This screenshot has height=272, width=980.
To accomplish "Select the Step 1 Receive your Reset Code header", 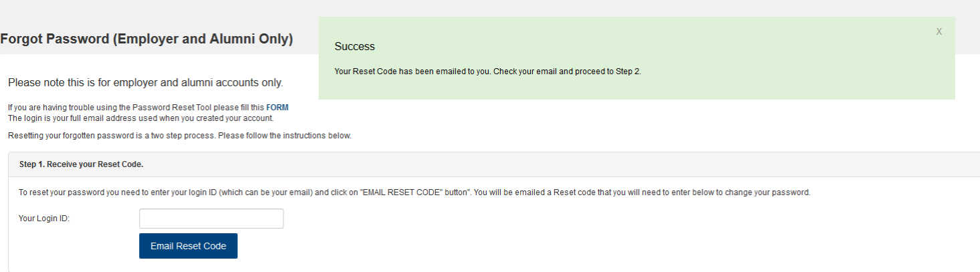I will pos(82,164).
